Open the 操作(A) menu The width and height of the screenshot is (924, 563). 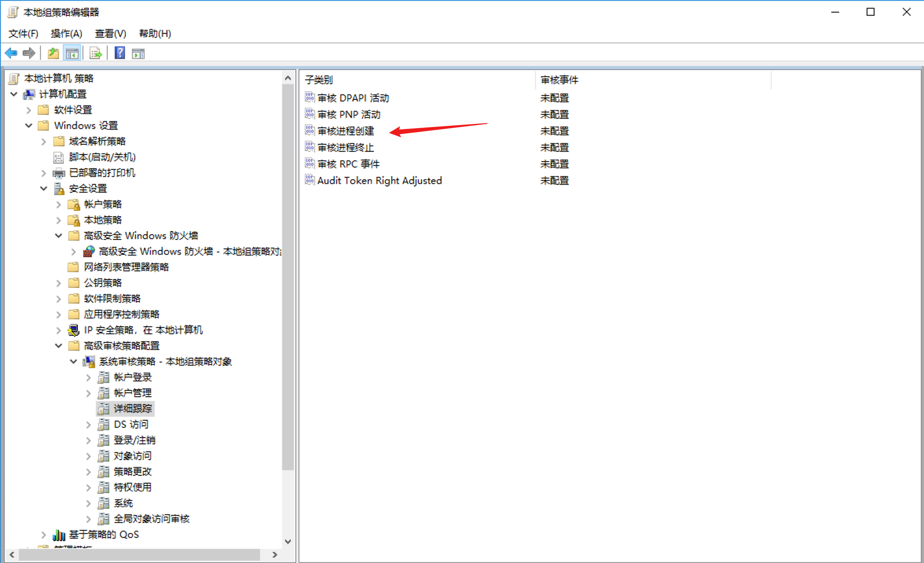(66, 34)
